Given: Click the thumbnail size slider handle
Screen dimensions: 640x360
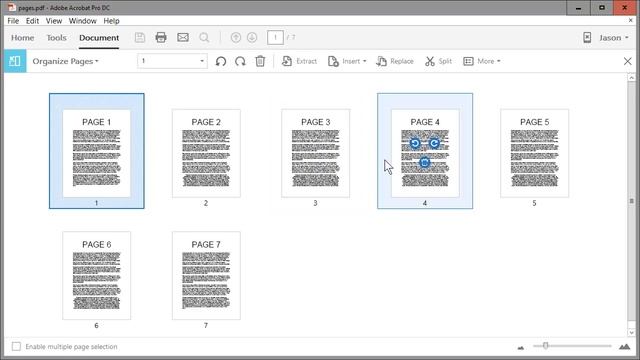Looking at the screenshot, I should point(545,346).
